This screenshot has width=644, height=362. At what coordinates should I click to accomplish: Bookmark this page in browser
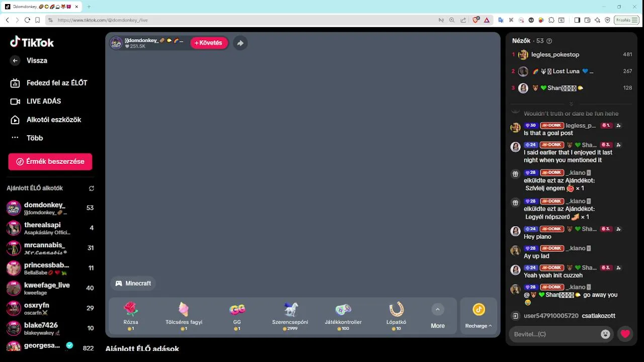38,20
